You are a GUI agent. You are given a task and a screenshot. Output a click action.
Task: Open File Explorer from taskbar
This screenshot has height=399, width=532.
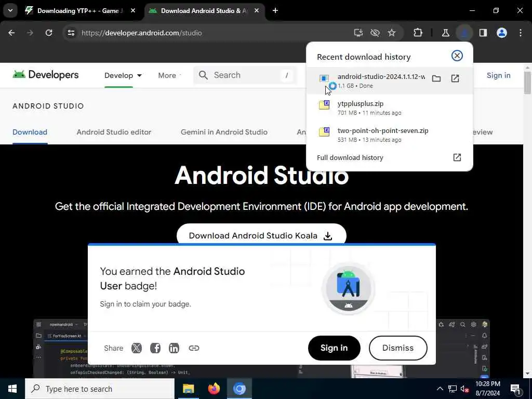coord(189,389)
